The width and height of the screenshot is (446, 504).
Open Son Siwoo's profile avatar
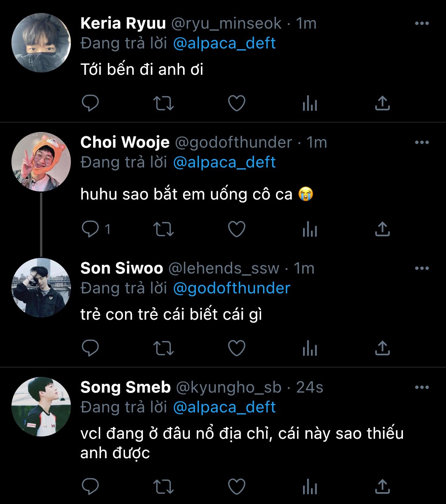41,288
